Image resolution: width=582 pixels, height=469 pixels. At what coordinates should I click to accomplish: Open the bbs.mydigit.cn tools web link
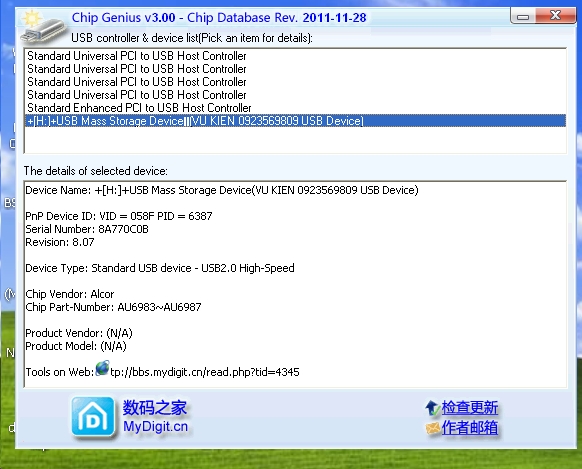tap(205, 372)
